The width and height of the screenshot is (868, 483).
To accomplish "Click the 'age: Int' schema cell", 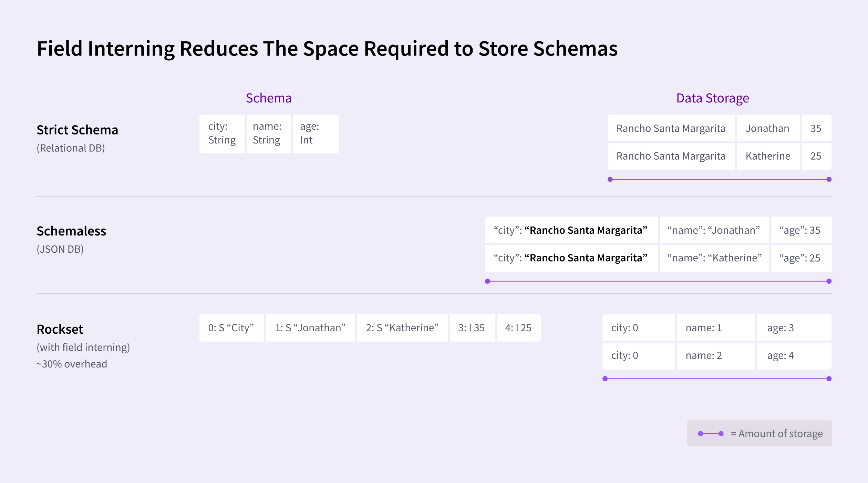I will [x=315, y=134].
